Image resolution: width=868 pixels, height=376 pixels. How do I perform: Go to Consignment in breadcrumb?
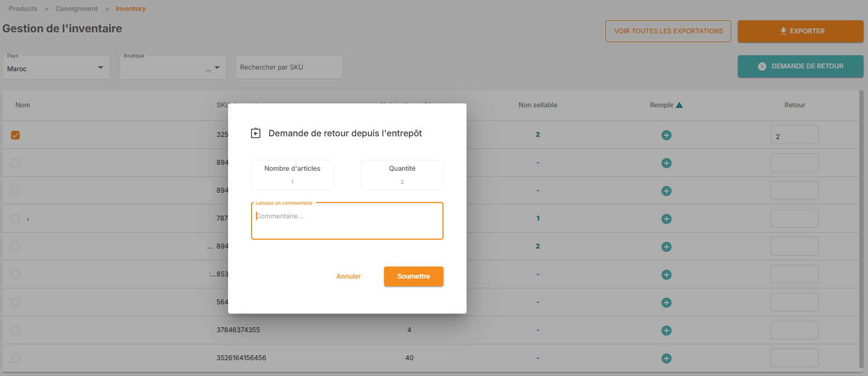tap(77, 9)
